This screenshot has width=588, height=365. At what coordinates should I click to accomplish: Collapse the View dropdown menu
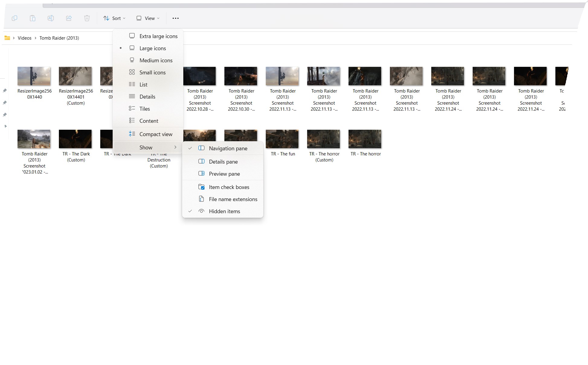pyautogui.click(x=148, y=18)
